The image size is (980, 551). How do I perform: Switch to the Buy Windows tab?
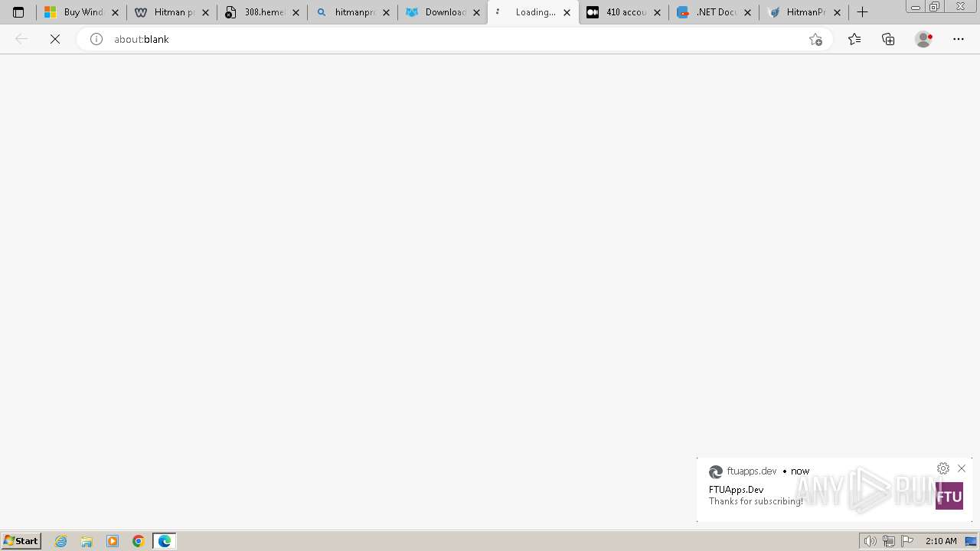pos(80,12)
